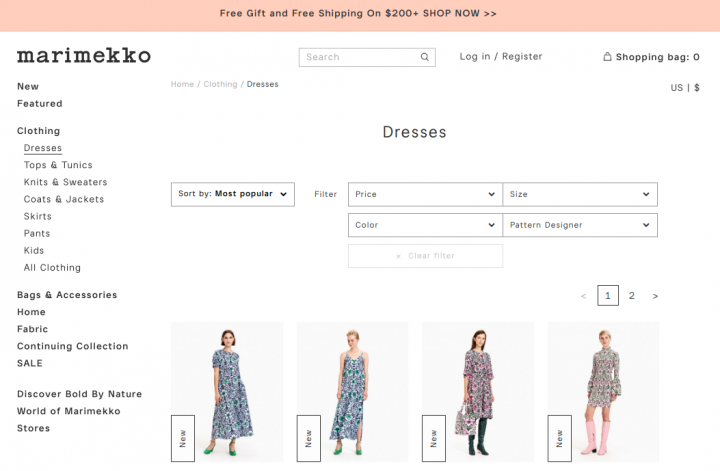
Task: Click the search magnifier icon
Action: tap(425, 57)
